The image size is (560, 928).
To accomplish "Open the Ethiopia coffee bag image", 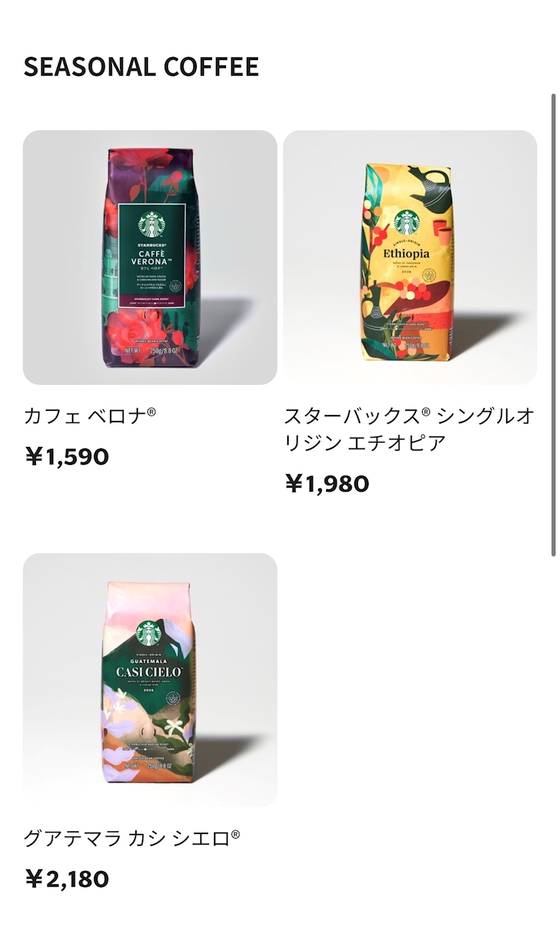I will click(410, 258).
